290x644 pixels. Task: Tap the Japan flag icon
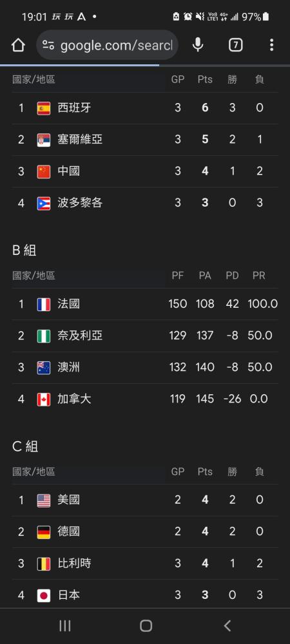(x=44, y=596)
